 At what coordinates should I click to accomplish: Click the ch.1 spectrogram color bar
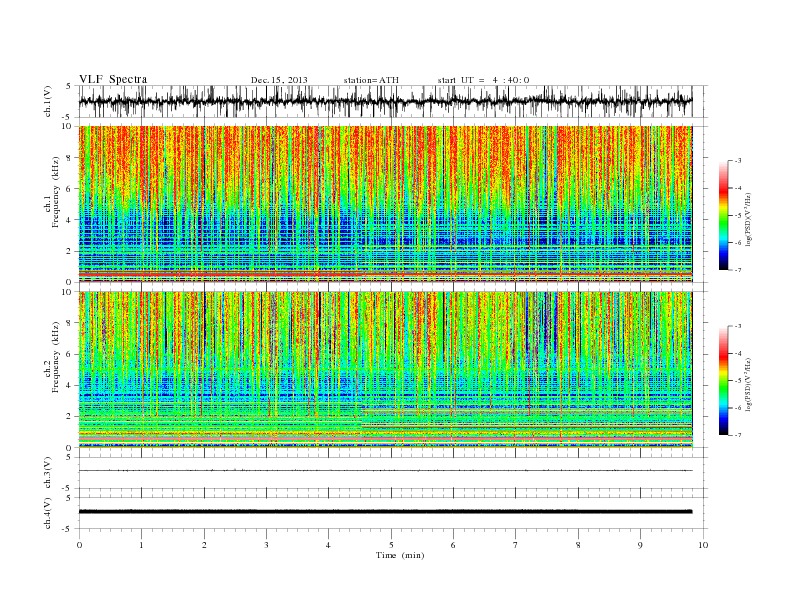point(724,215)
